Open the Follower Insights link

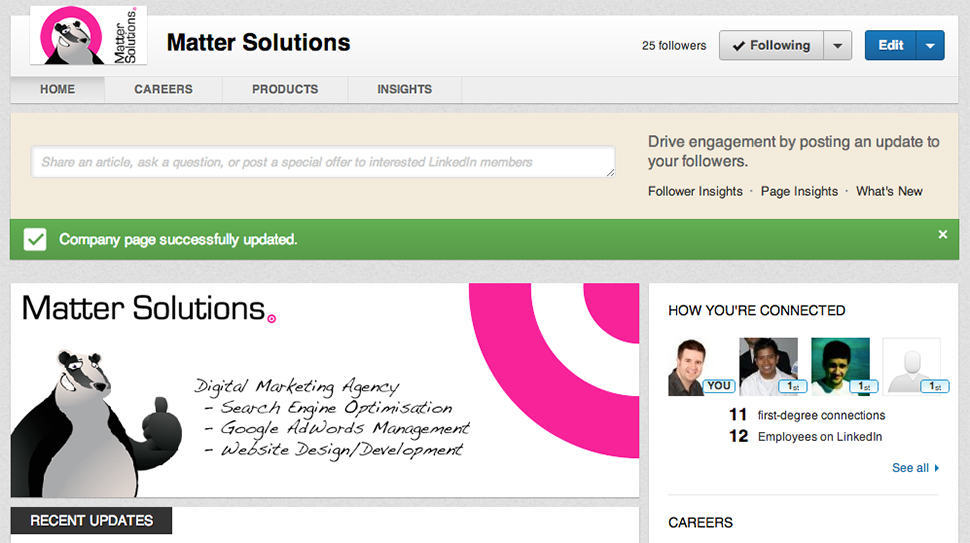coord(695,191)
